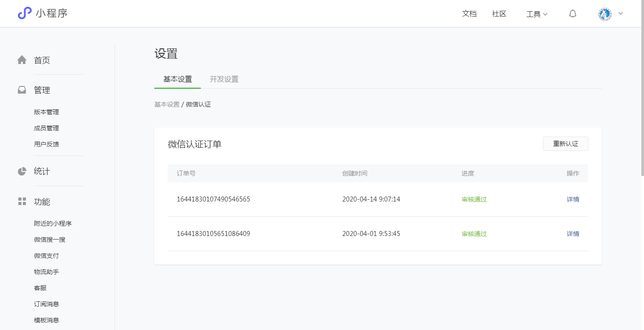Open the 工具 dropdown menu
644x330 pixels.
click(x=537, y=14)
